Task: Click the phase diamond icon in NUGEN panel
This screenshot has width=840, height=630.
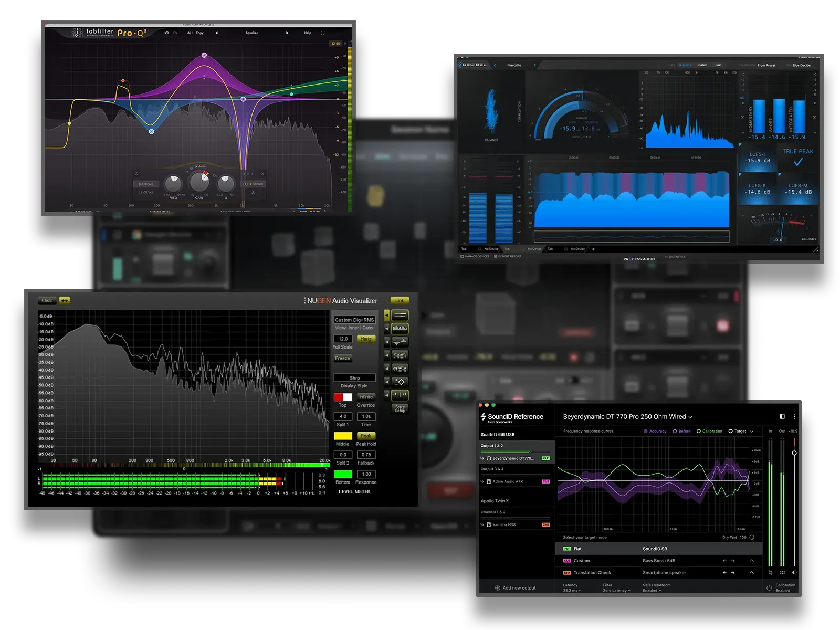Action: 401,381
